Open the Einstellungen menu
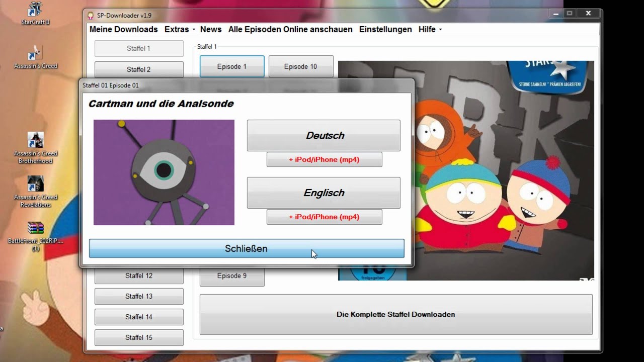This screenshot has height=362, width=644. click(x=385, y=30)
